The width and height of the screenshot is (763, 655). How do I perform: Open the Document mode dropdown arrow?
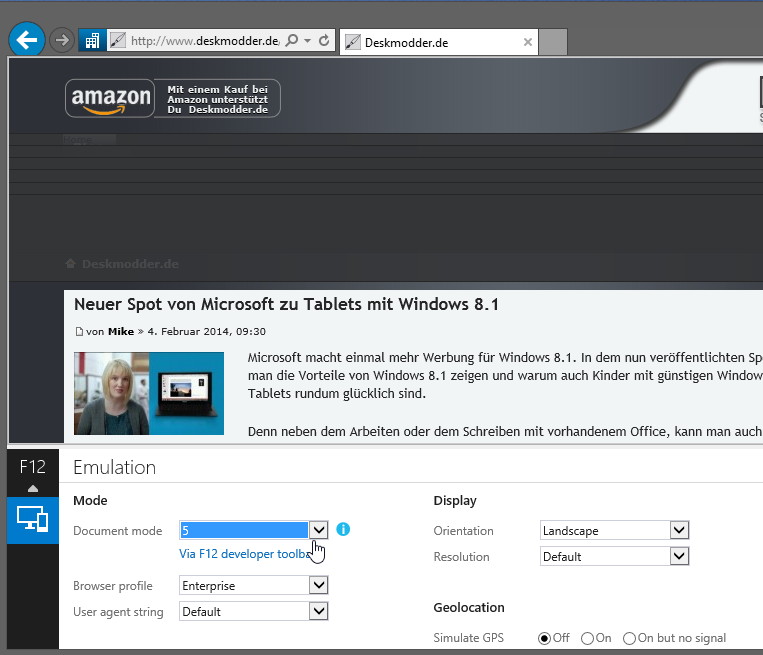(319, 530)
